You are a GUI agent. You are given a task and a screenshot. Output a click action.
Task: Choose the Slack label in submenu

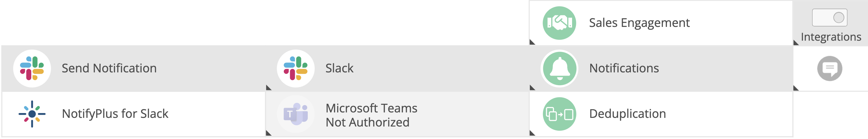pyautogui.click(x=339, y=69)
